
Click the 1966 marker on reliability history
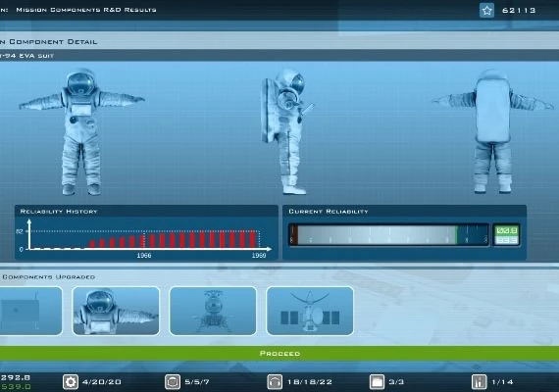point(144,256)
